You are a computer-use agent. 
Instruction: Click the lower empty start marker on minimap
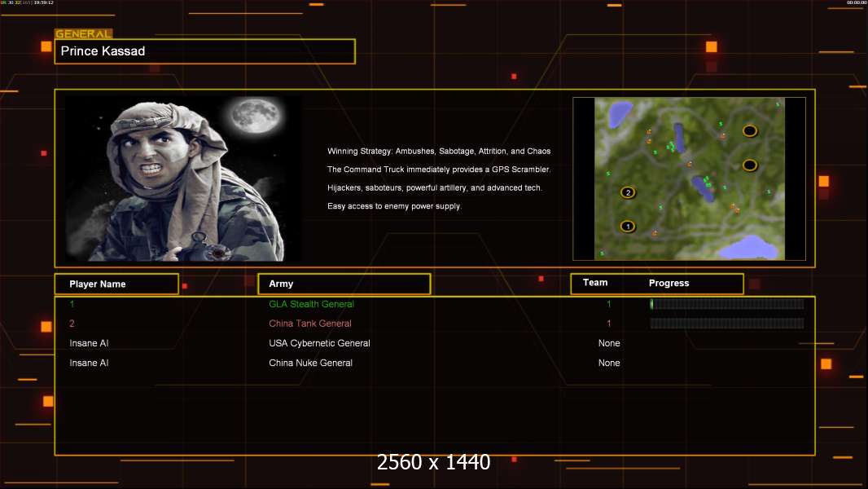[x=750, y=165]
